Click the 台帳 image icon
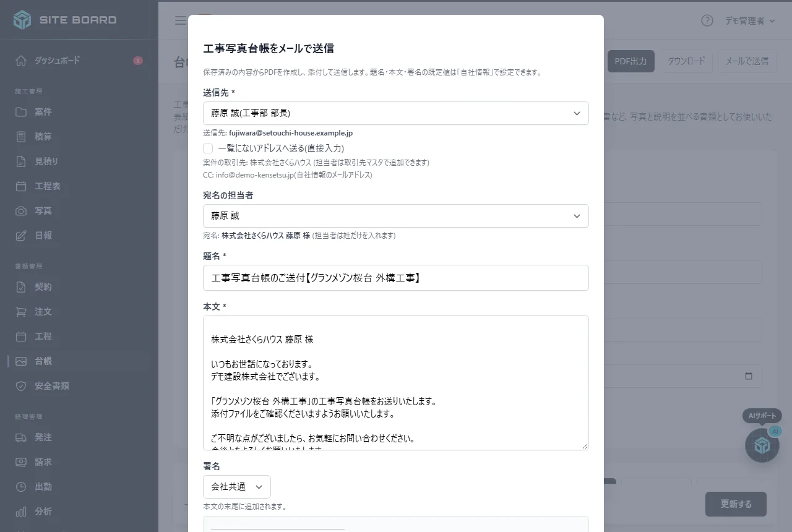This screenshot has height=532, width=792. (x=21, y=361)
